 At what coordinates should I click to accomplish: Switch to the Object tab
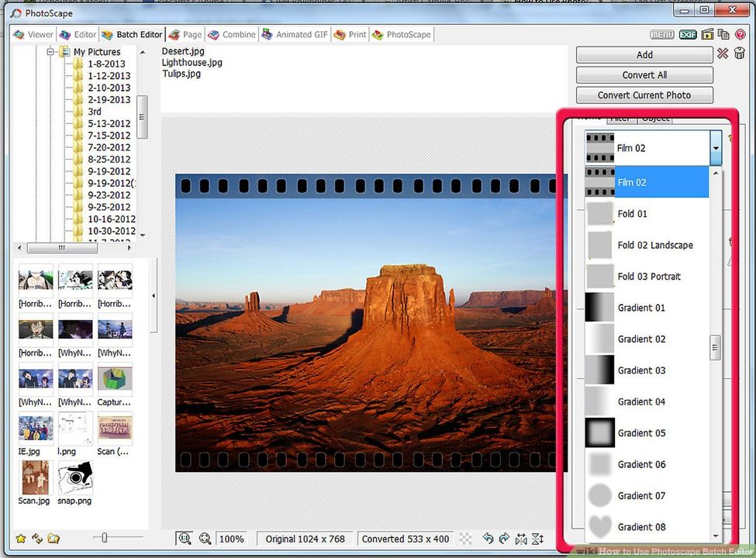tap(655, 118)
